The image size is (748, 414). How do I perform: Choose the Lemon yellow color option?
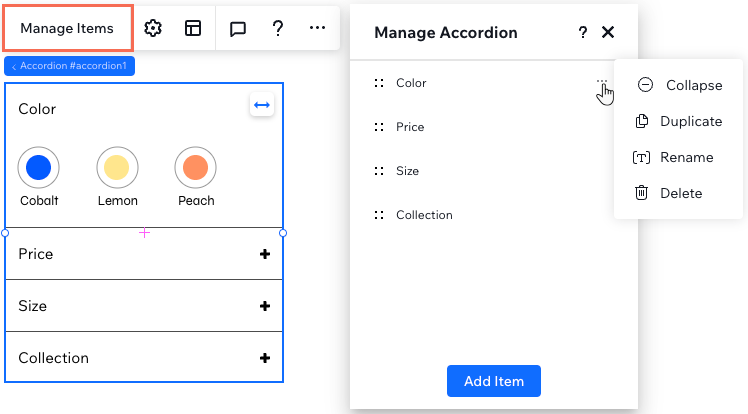tap(117, 167)
